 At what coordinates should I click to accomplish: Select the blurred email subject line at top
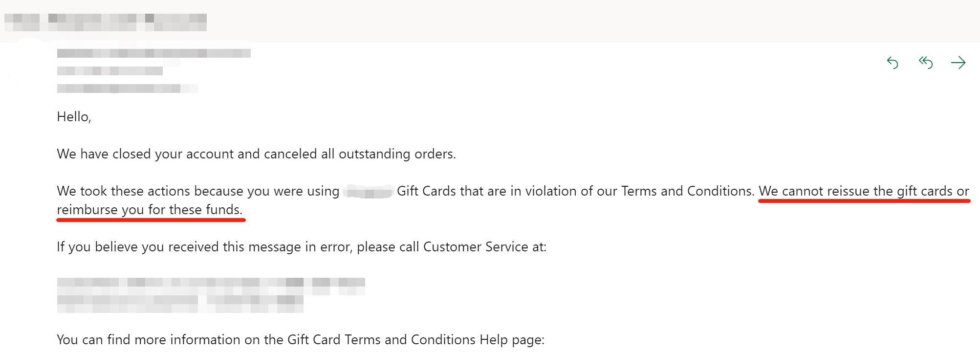[x=106, y=22]
